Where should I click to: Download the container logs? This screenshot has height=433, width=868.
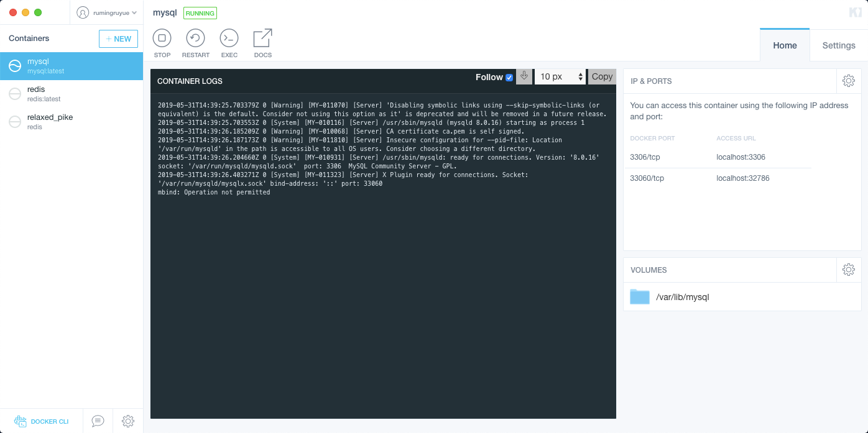coord(524,76)
